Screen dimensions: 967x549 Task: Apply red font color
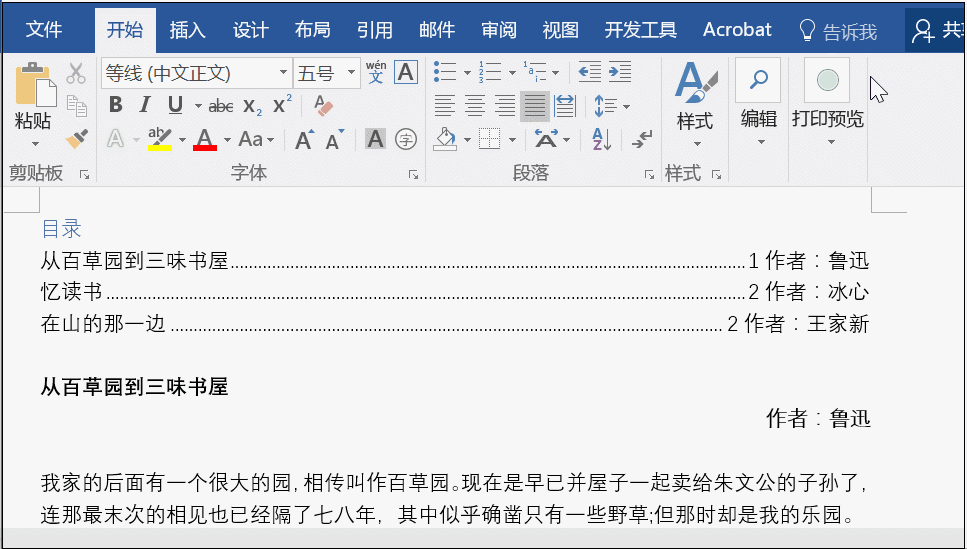click(205, 139)
